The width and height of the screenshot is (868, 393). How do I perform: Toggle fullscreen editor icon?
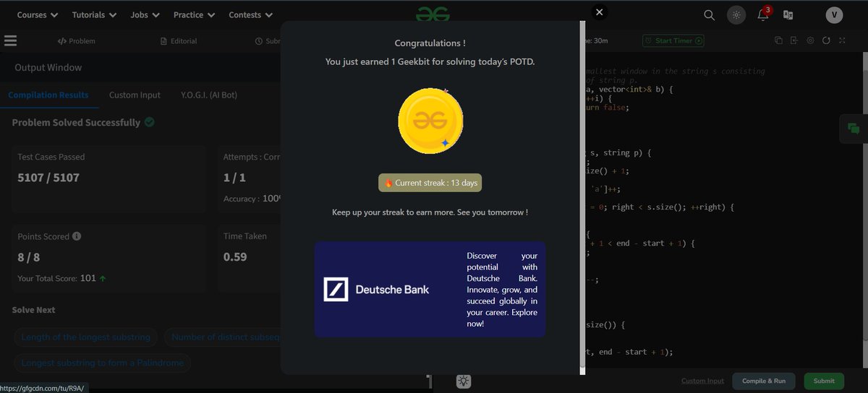pos(843,40)
